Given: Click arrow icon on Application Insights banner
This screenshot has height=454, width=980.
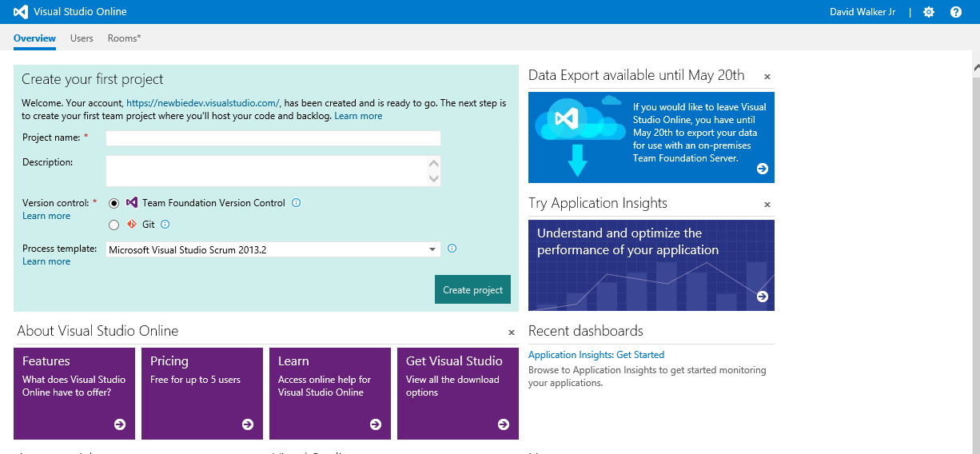Looking at the screenshot, I should (x=762, y=297).
